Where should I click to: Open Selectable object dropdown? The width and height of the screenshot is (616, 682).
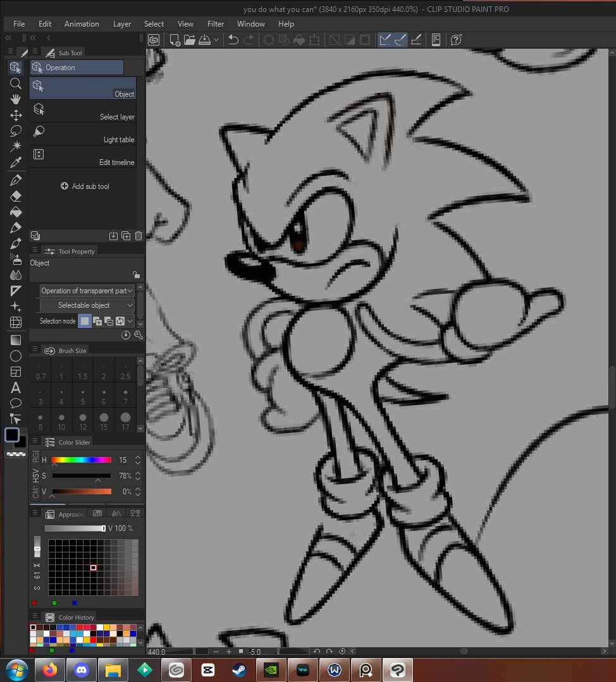click(x=87, y=305)
